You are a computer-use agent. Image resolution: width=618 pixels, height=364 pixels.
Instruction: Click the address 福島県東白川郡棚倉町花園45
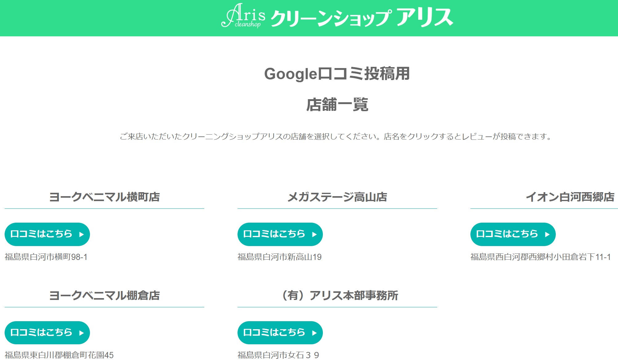point(59,355)
